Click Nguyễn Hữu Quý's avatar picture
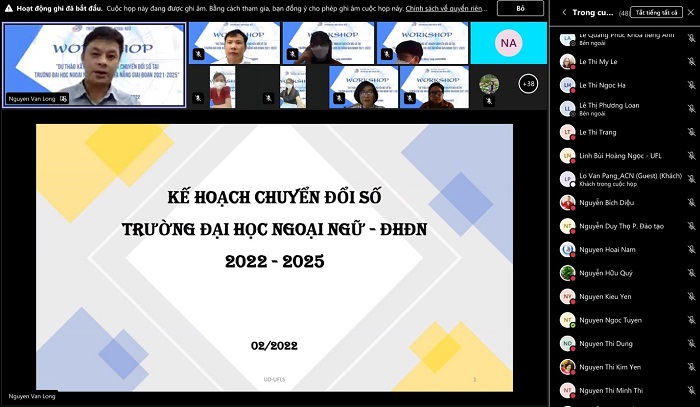This screenshot has width=700, height=407. (x=567, y=273)
